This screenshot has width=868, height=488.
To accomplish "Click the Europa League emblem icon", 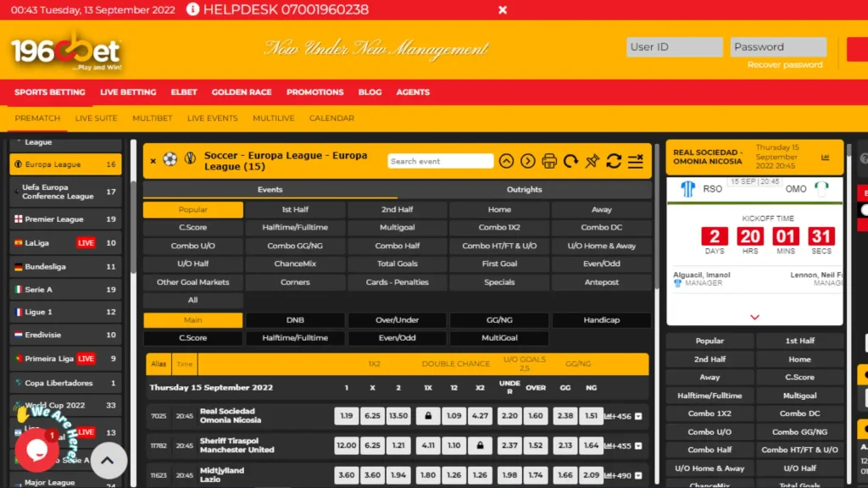I will pos(190,159).
